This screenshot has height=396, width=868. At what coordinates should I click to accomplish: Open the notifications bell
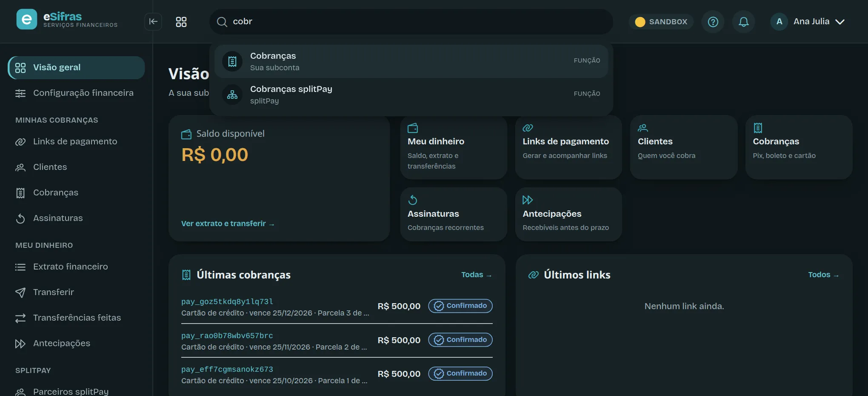coord(743,22)
